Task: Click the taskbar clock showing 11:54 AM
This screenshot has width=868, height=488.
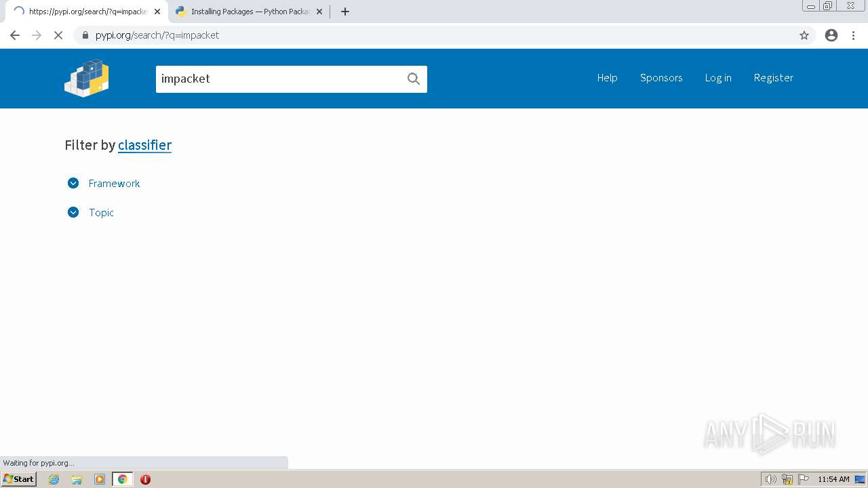Action: click(833, 479)
